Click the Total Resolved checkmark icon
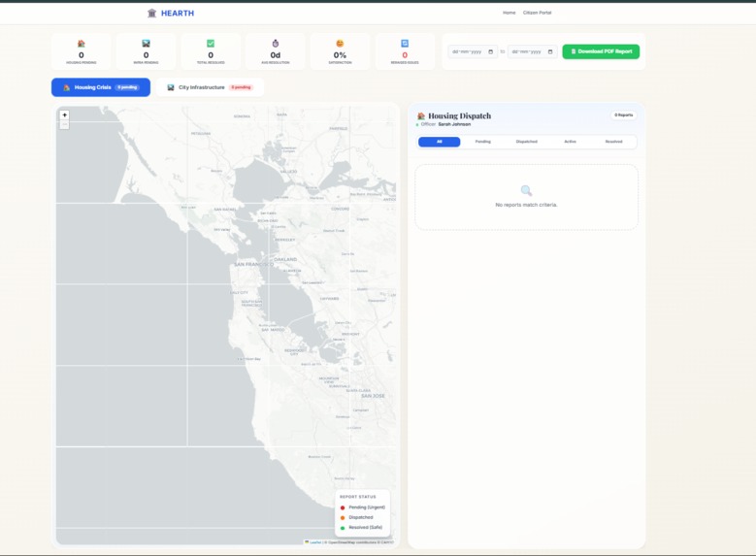This screenshot has width=756, height=556. pyautogui.click(x=211, y=44)
